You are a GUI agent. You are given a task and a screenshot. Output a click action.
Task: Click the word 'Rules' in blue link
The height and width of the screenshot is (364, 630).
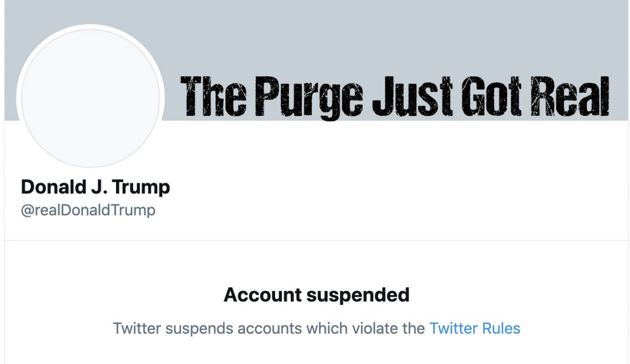coord(501,328)
